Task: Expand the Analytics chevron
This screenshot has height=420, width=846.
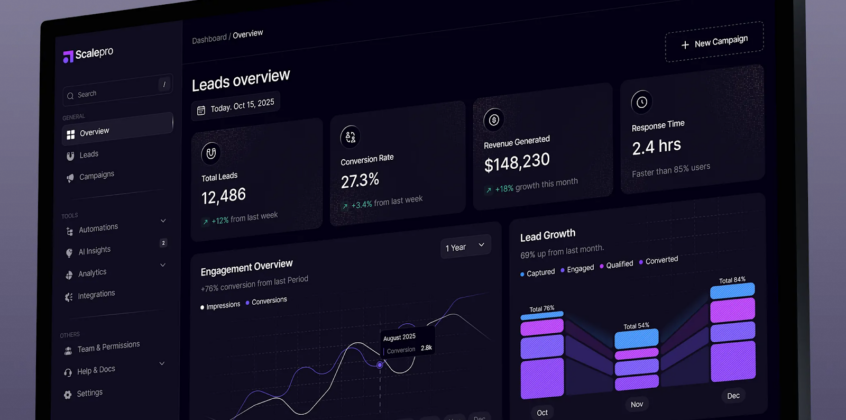Action: tap(162, 265)
